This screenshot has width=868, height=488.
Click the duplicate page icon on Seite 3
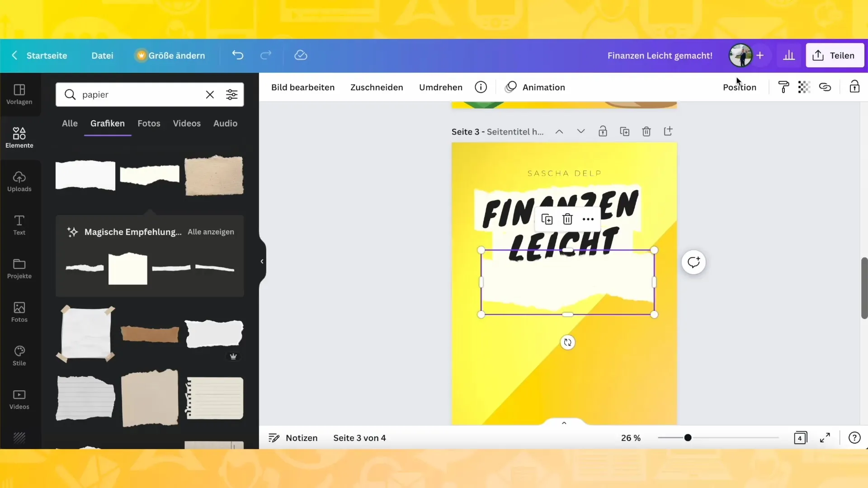(x=625, y=131)
